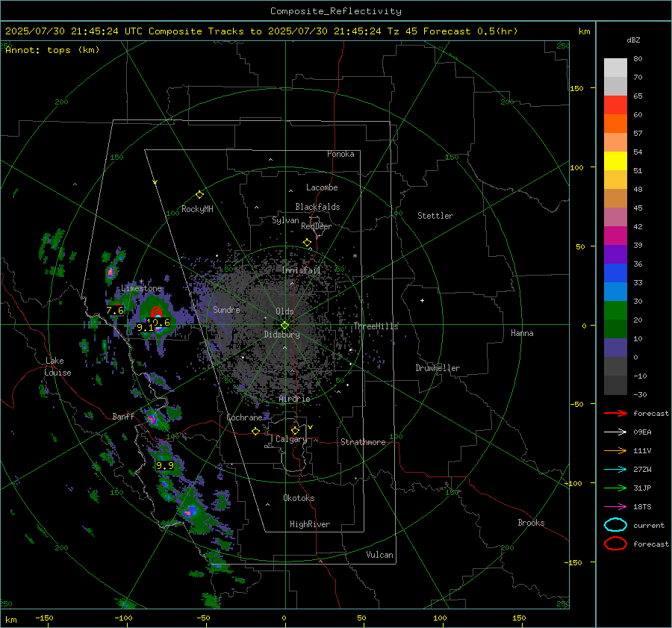Click the 39 dBZ magenta color swatch
672x628 pixels.
pos(615,235)
